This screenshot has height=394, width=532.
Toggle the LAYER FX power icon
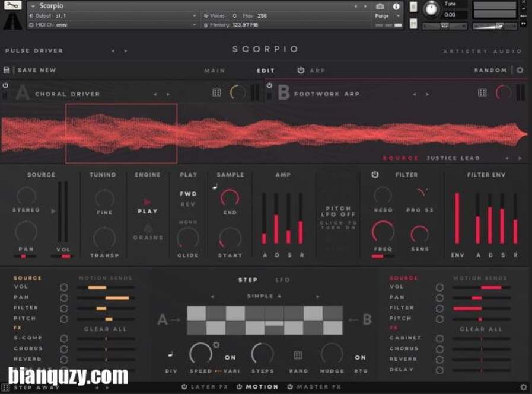(184, 387)
